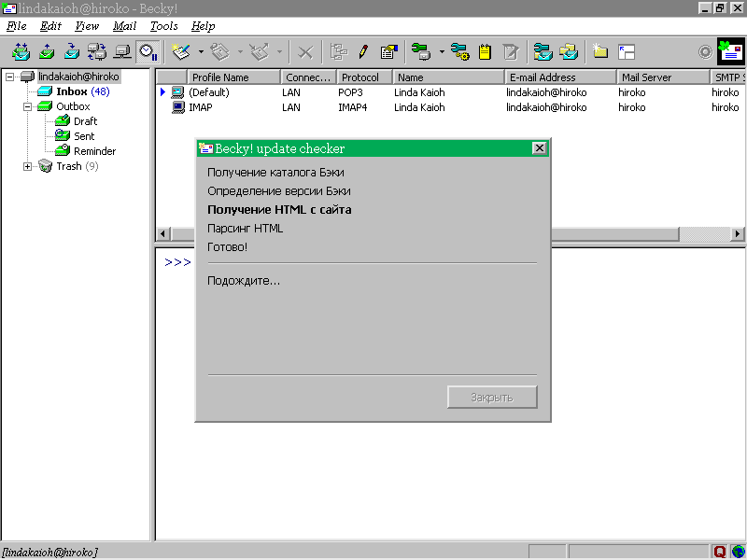
Task: Click the yellow folders-on-tray toolbar icon
Action: (568, 51)
